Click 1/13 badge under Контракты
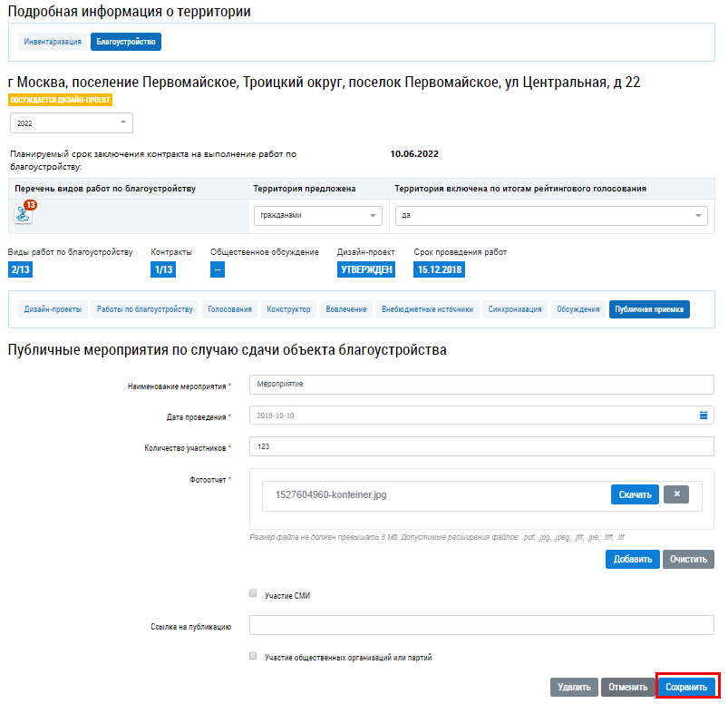 tap(163, 269)
